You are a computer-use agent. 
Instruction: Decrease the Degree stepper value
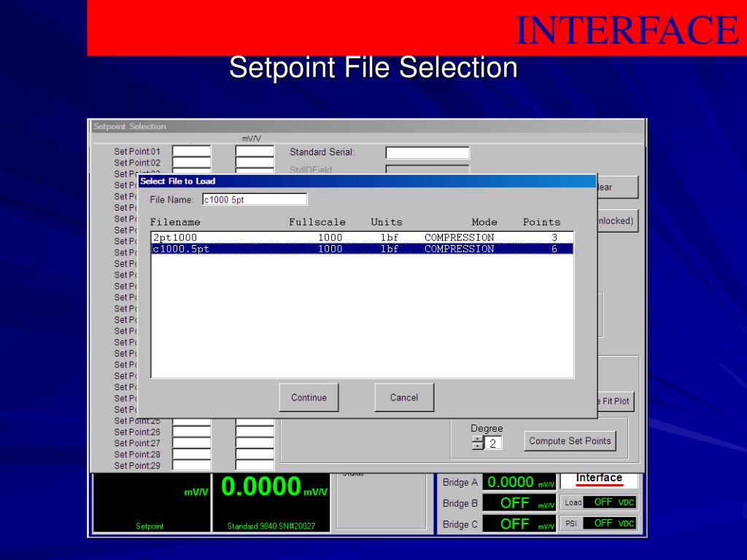tap(478, 447)
